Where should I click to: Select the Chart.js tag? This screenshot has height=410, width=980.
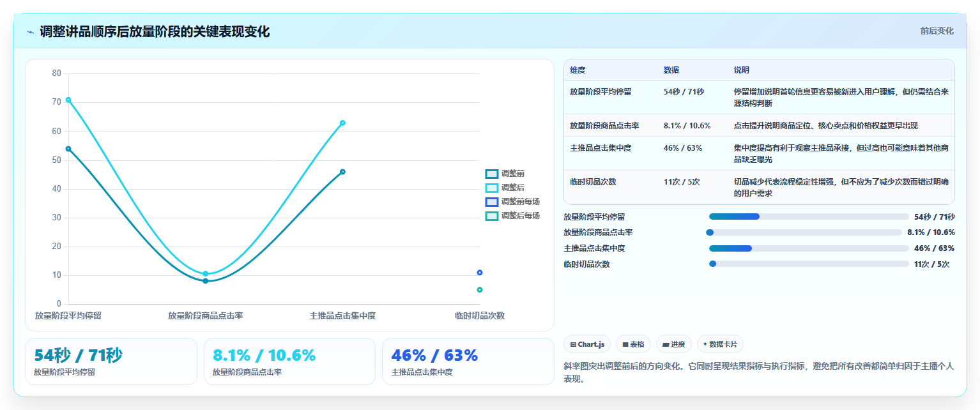(x=587, y=344)
